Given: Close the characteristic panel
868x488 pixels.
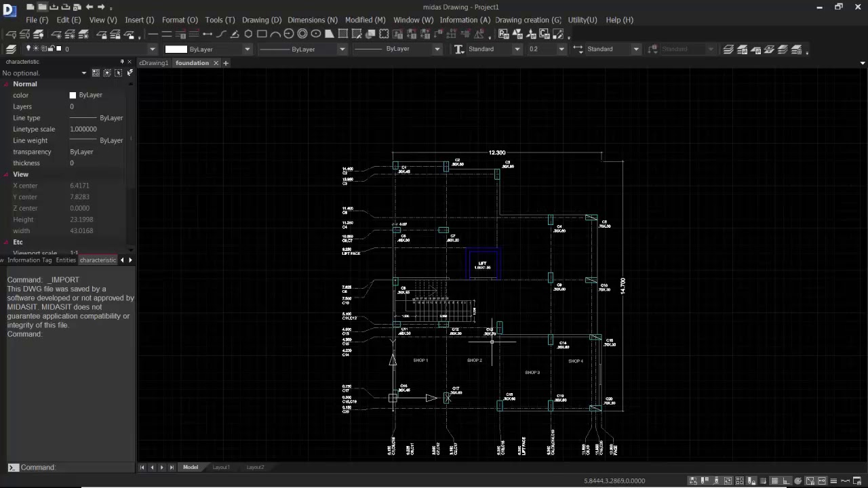Looking at the screenshot, I should [130, 62].
